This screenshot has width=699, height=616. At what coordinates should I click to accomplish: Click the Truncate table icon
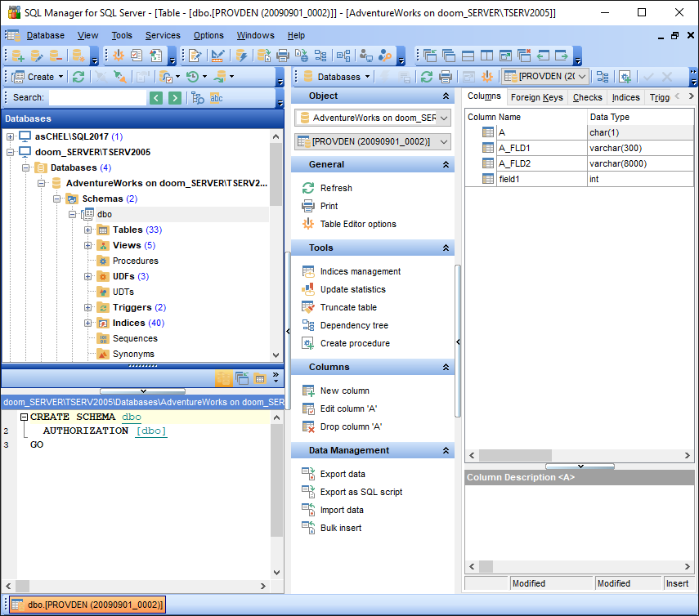click(x=308, y=307)
